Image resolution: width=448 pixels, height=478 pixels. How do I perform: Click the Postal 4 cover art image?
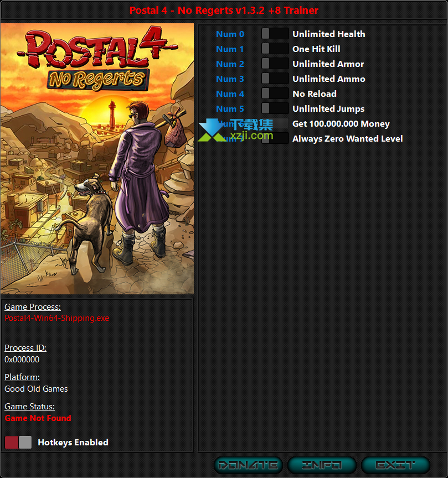[x=97, y=159]
